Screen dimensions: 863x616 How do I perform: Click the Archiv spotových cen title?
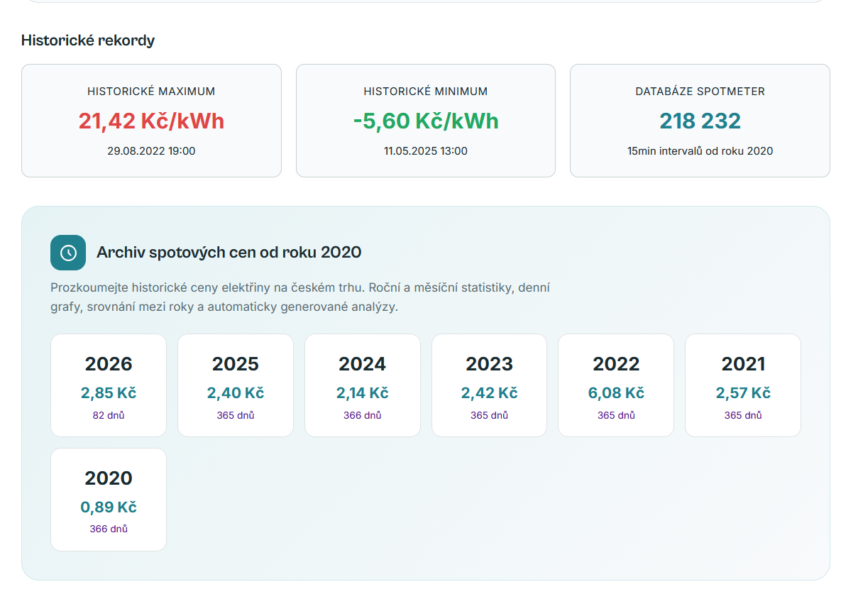click(229, 252)
